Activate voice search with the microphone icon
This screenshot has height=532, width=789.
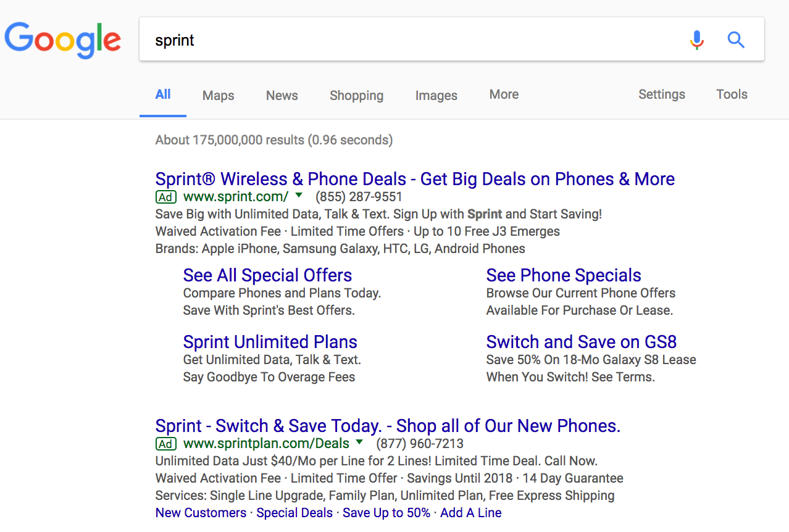pos(697,39)
